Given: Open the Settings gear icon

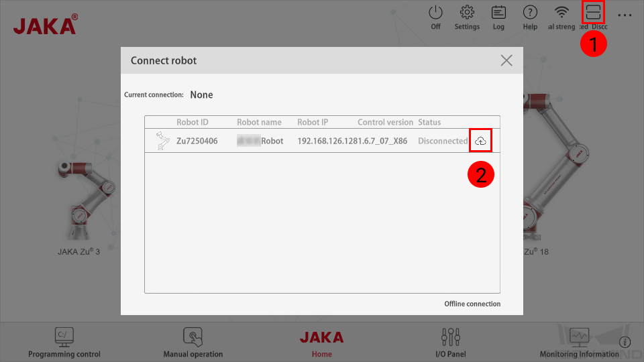Looking at the screenshot, I should tap(467, 13).
